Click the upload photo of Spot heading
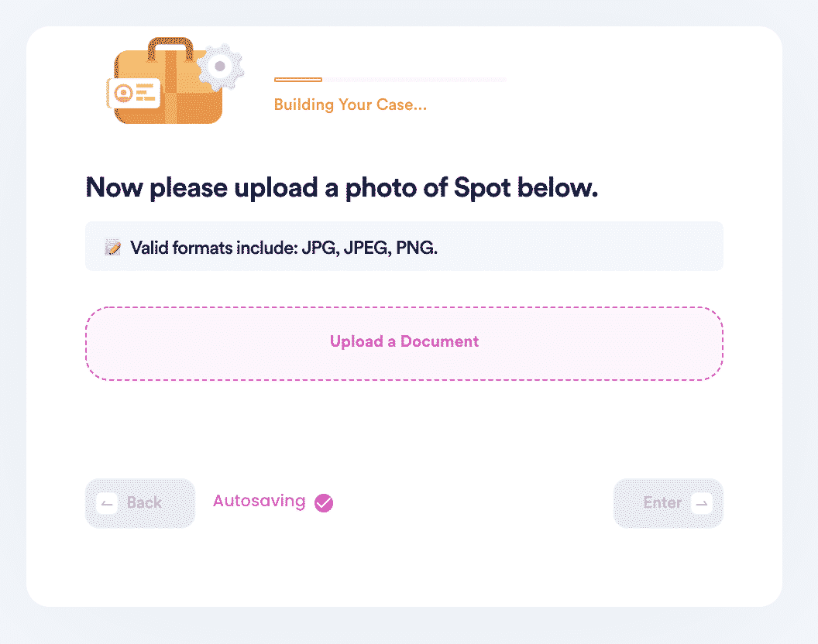The image size is (818, 644). click(x=342, y=188)
